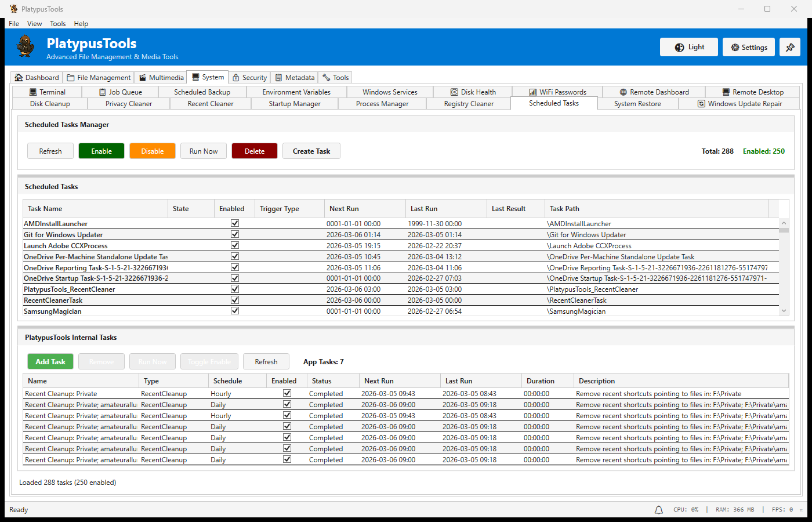Click the Disk Health sub-tab icon
The image size is (812, 522).
tap(455, 92)
